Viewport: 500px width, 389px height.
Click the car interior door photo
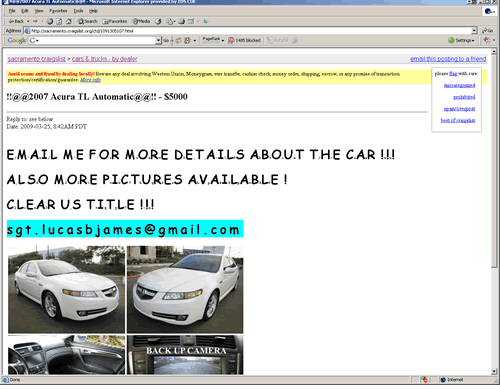tap(66, 355)
